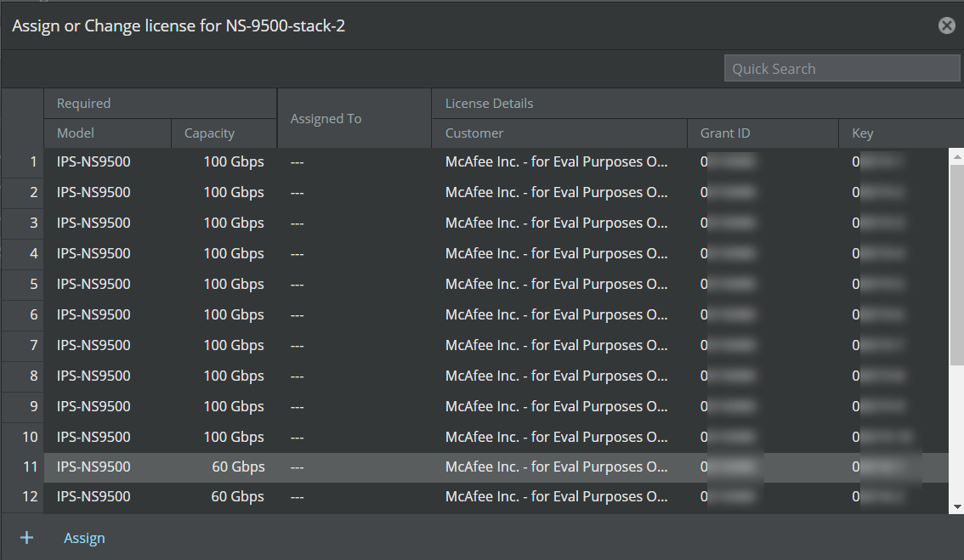
Task: Click IPS-NS9500 model in row 5
Action: point(94,284)
